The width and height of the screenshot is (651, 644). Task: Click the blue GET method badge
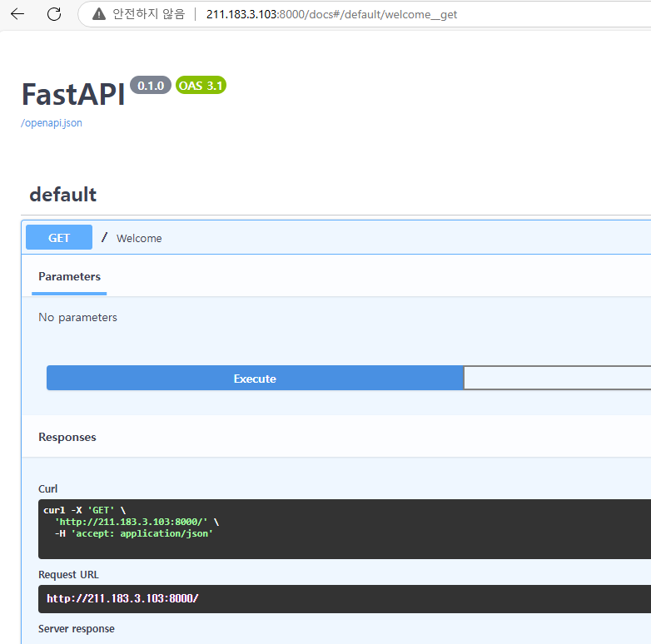59,237
